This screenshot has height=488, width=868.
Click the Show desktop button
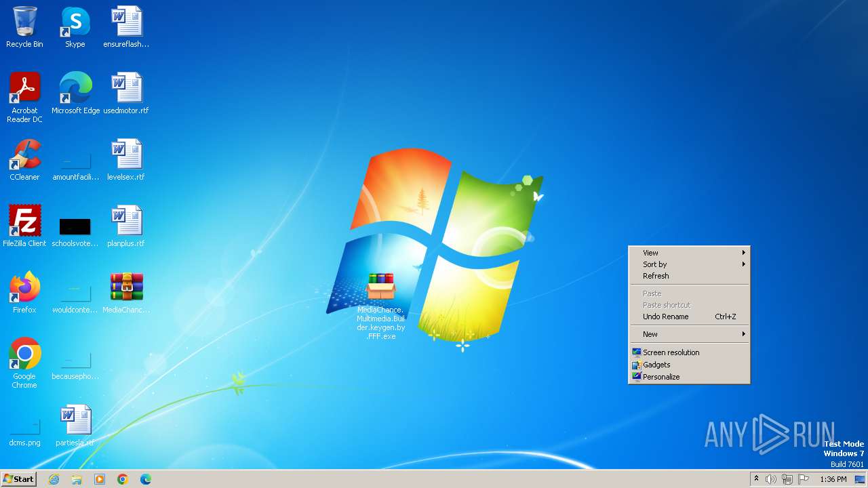coord(861,479)
